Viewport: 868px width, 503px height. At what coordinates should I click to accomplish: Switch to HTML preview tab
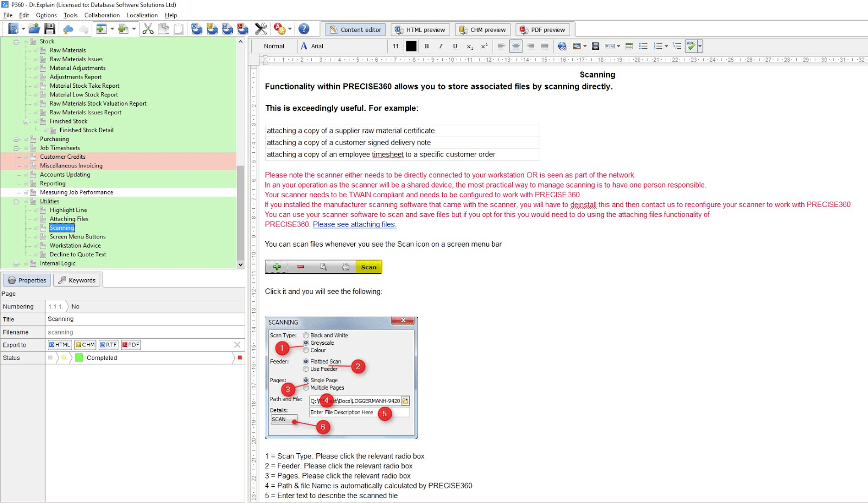point(421,30)
